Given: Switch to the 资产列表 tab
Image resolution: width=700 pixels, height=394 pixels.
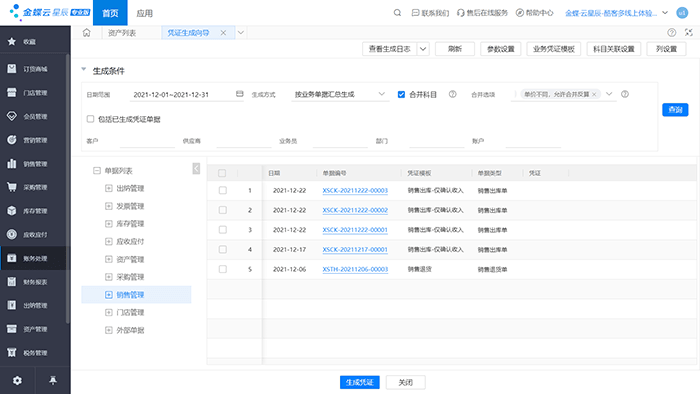Looking at the screenshot, I should (122, 33).
